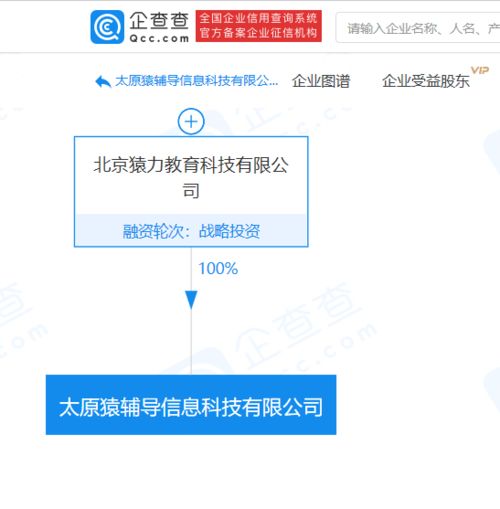The height and width of the screenshot is (509, 500).
Task: Click the 企查查 Qcc.com brand text
Action: click(159, 27)
